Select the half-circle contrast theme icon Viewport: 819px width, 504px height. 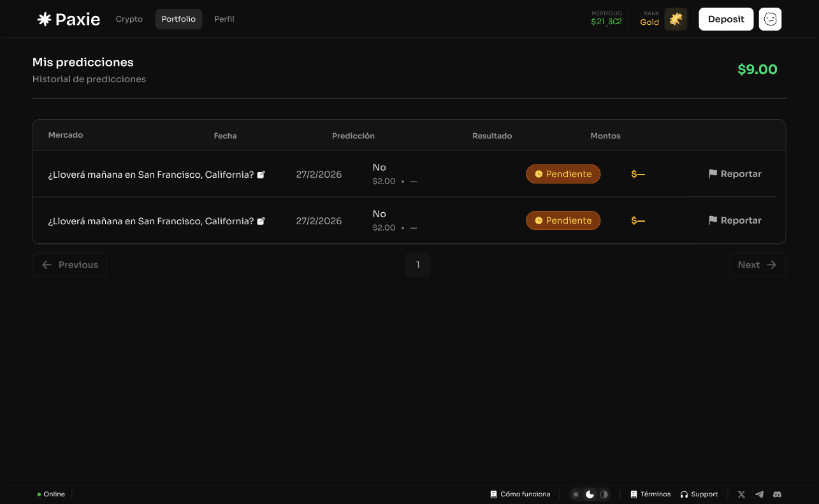click(604, 494)
